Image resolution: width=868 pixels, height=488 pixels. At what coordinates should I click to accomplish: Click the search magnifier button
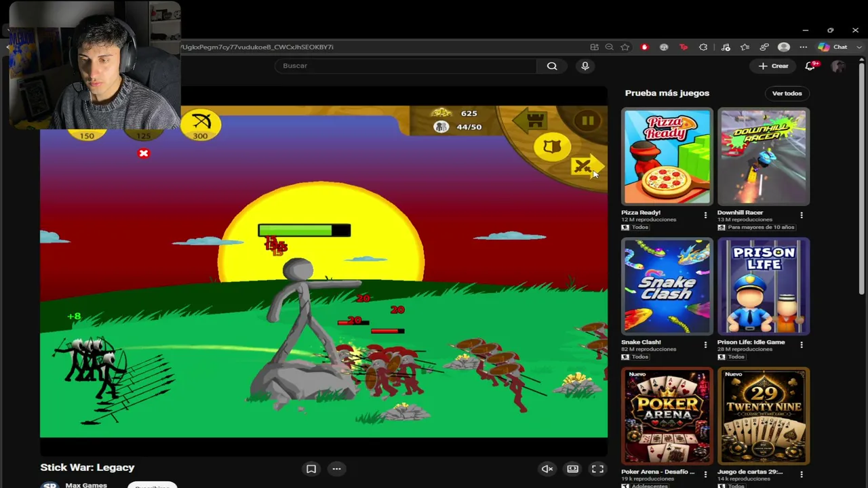click(x=552, y=66)
